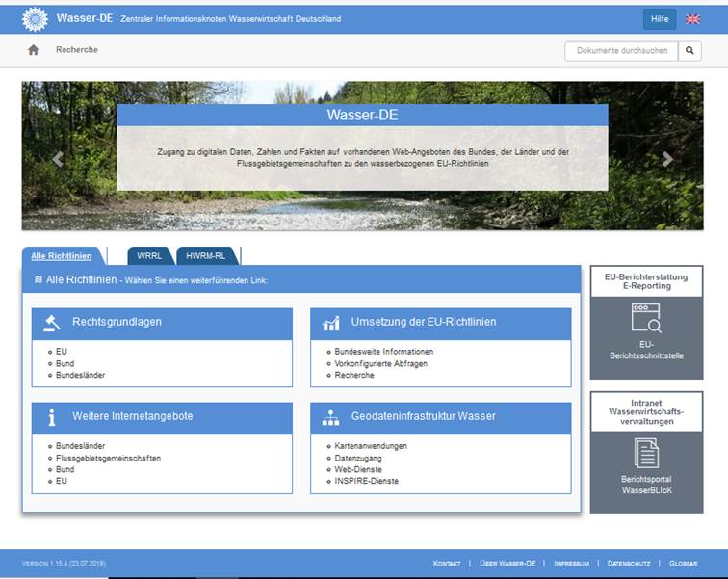Open the Datenschutz footer link
Image resolution: width=728 pixels, height=579 pixels.
click(630, 563)
